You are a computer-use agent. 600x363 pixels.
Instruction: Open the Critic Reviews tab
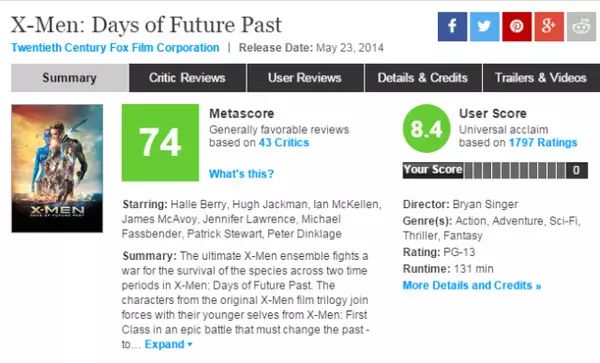pos(187,78)
